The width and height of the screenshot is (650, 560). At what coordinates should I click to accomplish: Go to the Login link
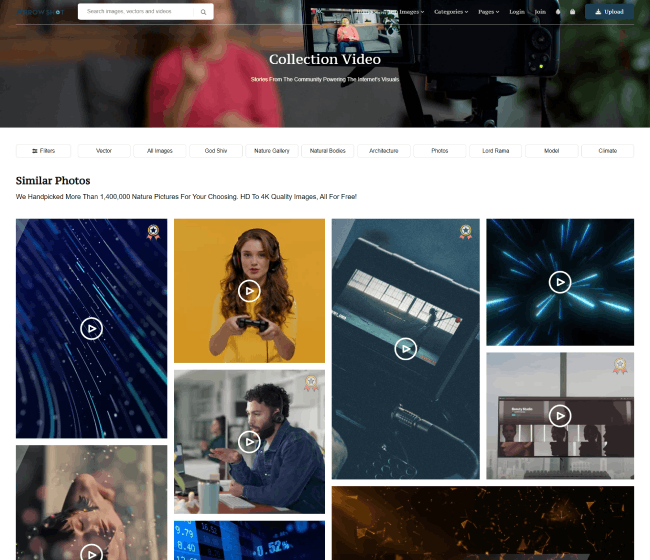tap(516, 12)
